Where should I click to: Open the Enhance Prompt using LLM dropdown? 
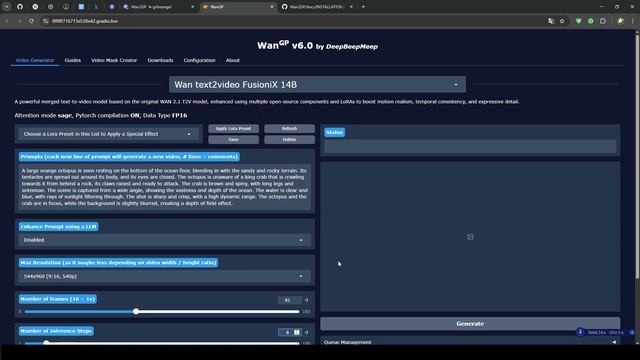click(x=164, y=240)
